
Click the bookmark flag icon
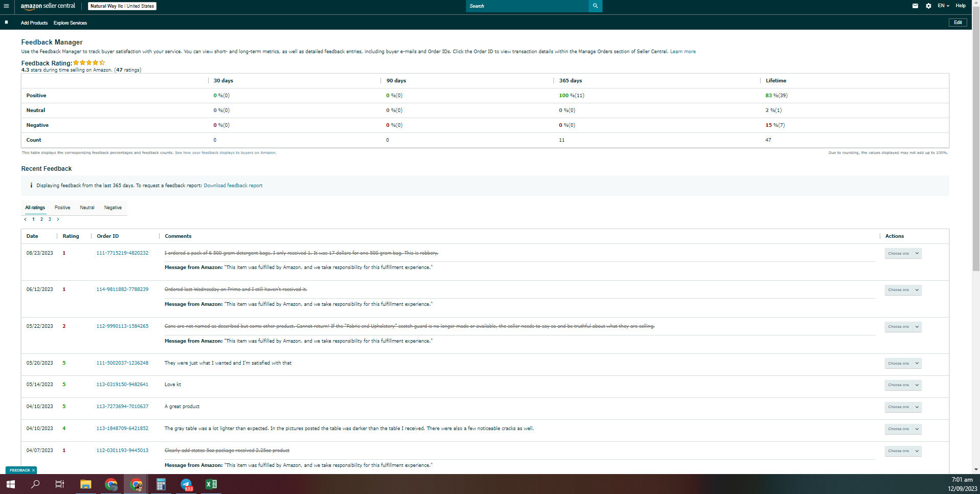point(6,23)
